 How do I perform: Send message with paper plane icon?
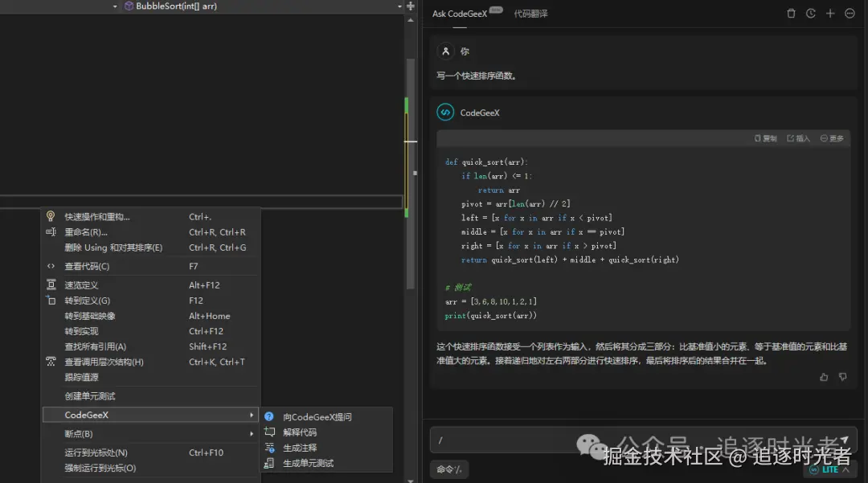click(x=844, y=440)
